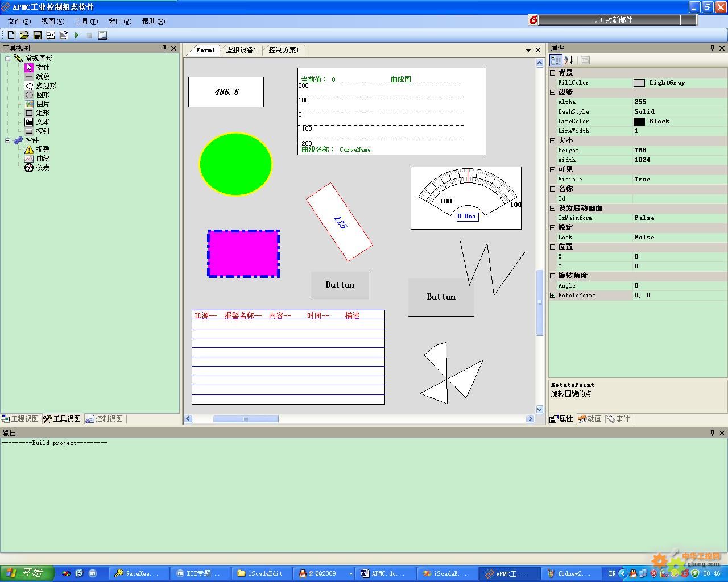Click the Width value 1024 field
728x582 pixels.
coord(680,160)
